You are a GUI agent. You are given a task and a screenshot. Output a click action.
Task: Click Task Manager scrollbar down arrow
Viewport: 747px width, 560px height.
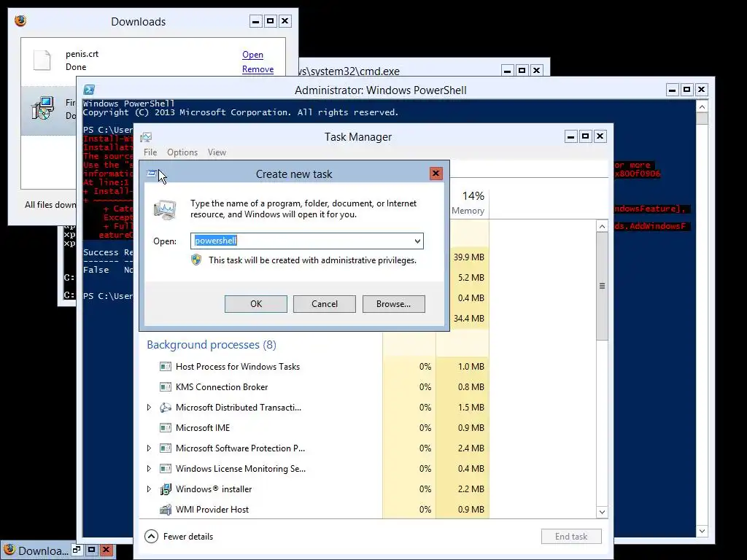pos(602,512)
